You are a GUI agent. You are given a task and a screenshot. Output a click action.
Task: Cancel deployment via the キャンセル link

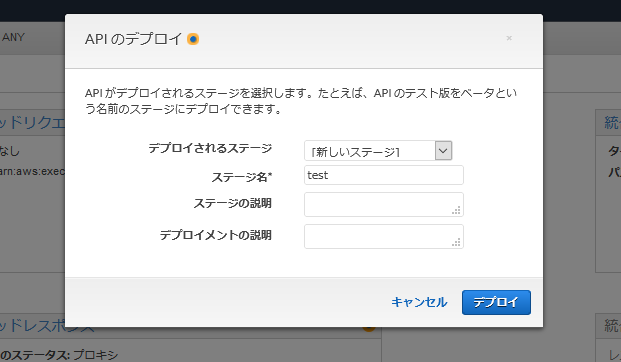tap(419, 302)
